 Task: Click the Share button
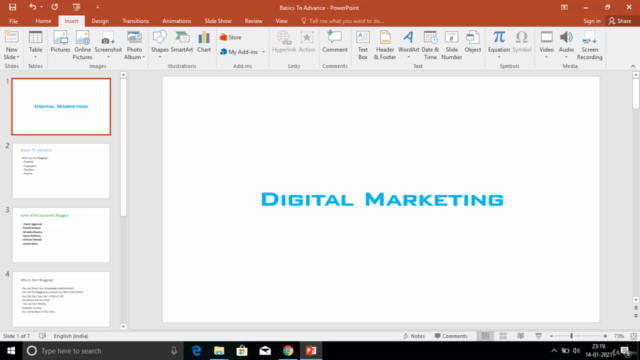pyautogui.click(x=620, y=21)
